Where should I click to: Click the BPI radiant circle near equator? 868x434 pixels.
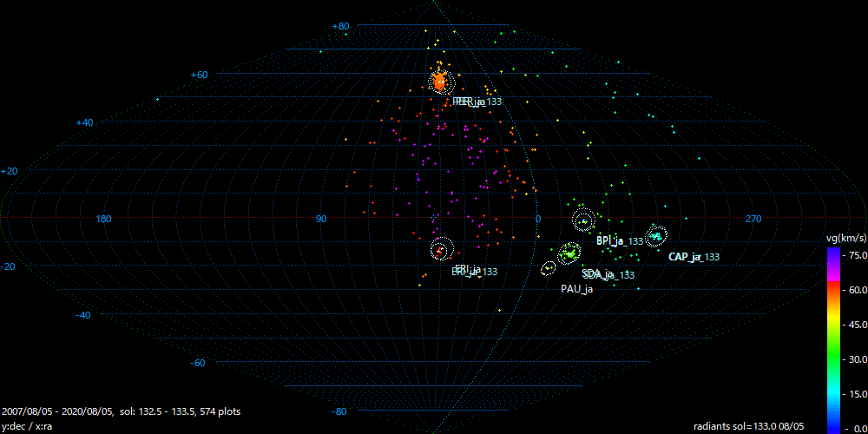tap(583, 220)
